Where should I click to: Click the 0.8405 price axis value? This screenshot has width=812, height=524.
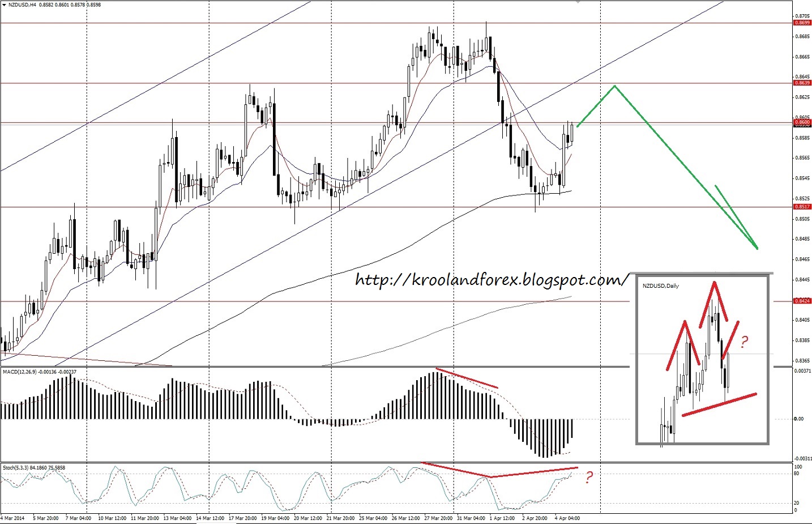click(802, 319)
